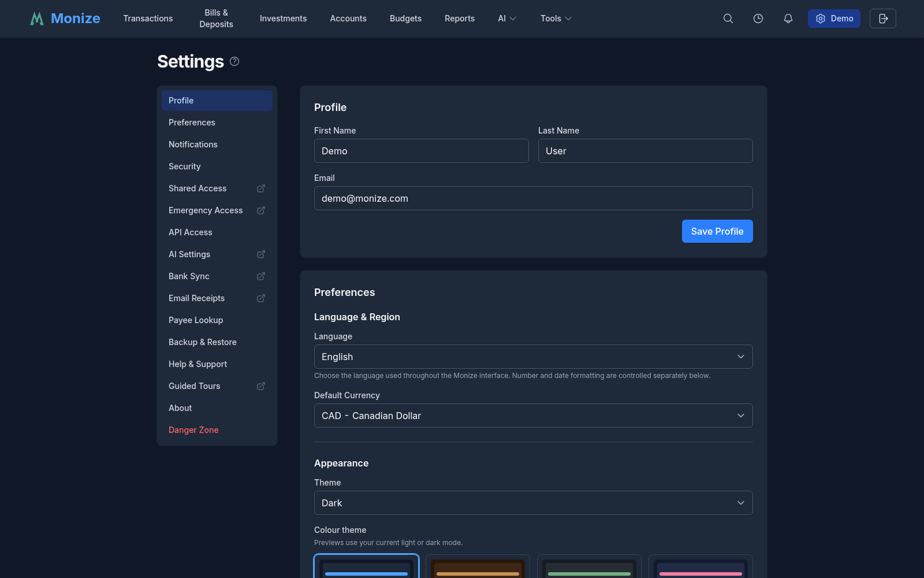Viewport: 924px width, 578px height.
Task: Open Reports in the navbar
Action: coord(460,18)
